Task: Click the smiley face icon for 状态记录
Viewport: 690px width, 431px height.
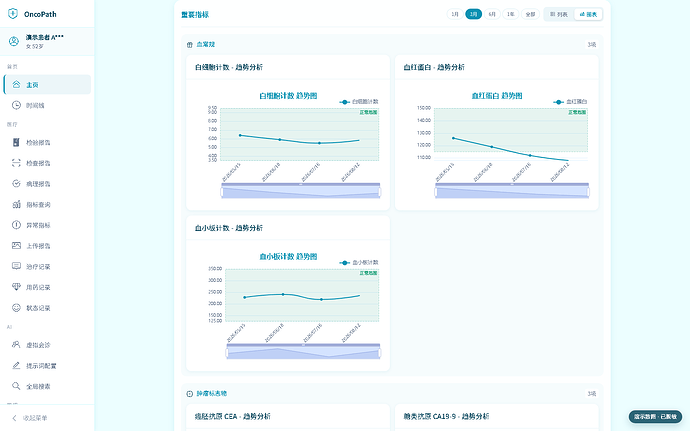Action: 16,308
